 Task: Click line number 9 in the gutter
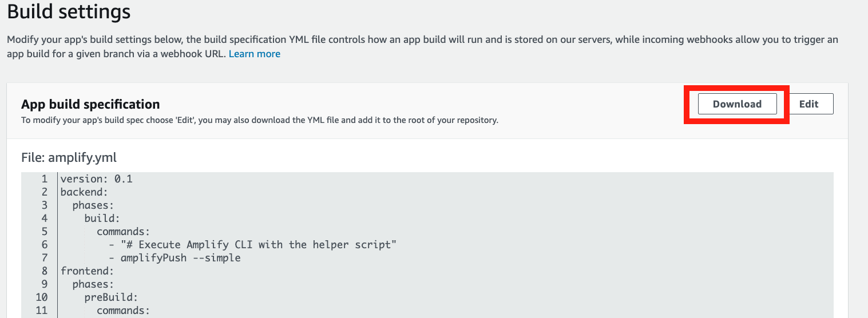click(45, 284)
